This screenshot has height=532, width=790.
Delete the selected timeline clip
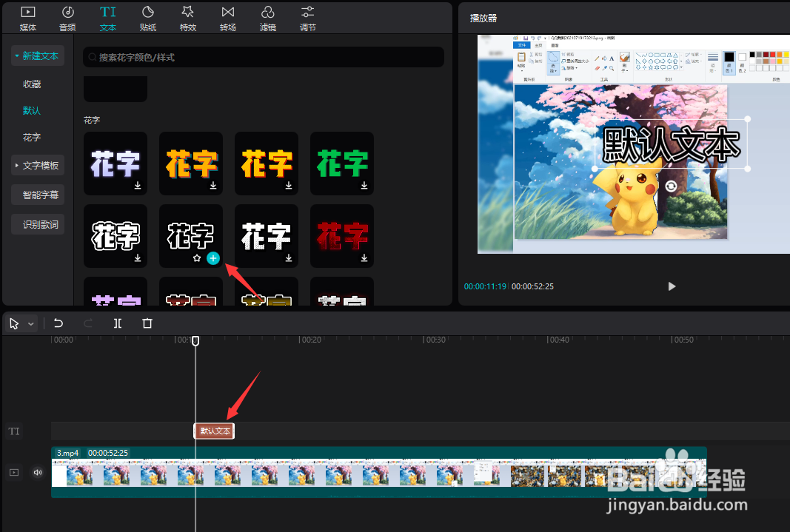[147, 323]
